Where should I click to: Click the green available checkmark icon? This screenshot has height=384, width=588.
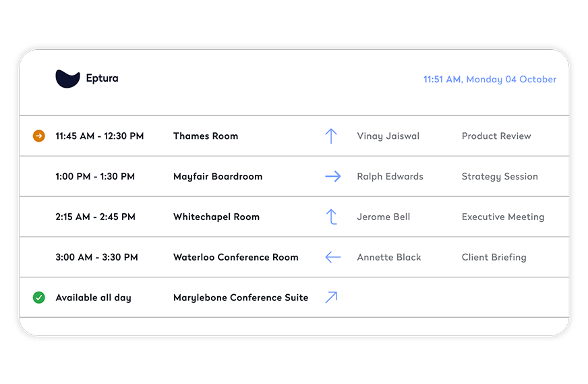tap(39, 298)
